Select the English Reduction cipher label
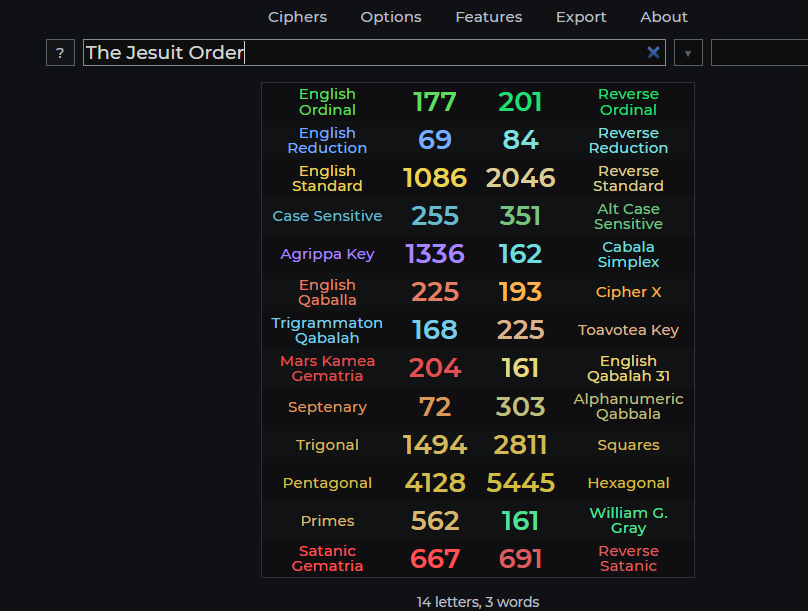 [327, 140]
